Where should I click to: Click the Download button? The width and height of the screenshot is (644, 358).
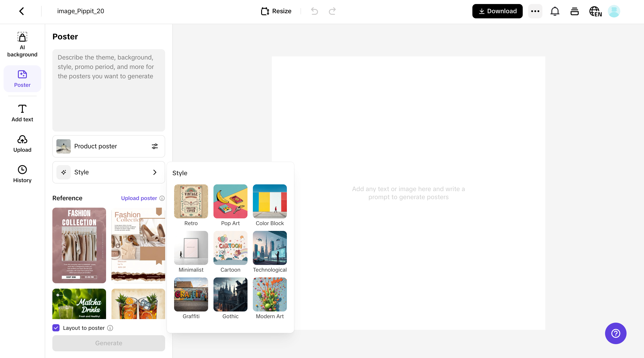coord(497,11)
